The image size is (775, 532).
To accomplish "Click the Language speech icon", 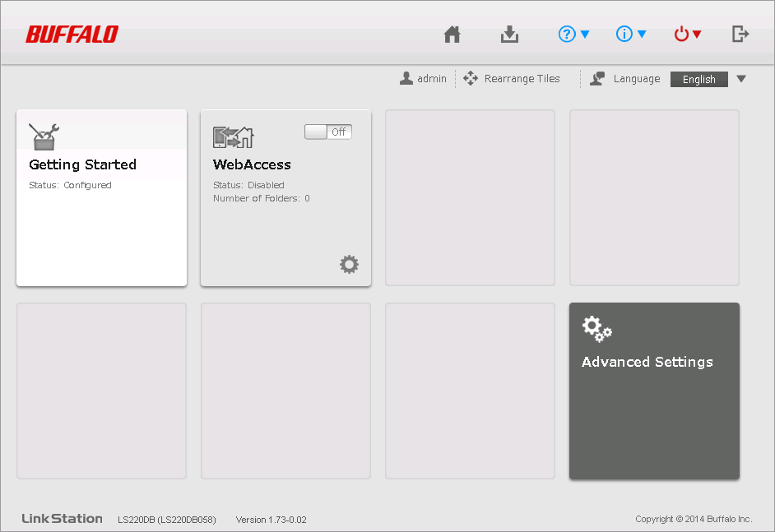I will coord(598,79).
